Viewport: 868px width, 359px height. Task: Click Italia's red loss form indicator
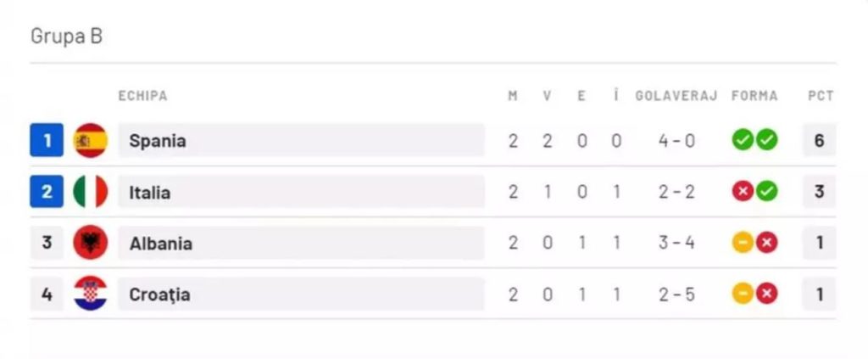pyautogui.click(x=743, y=192)
